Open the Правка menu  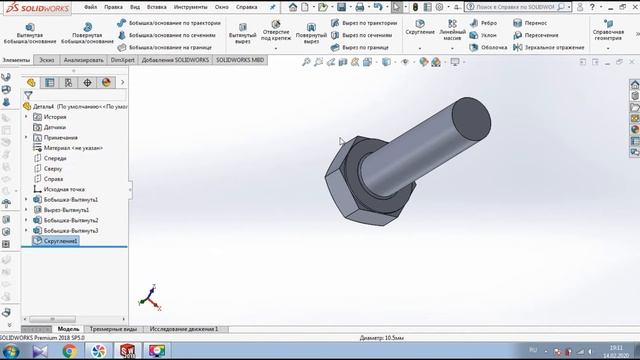[x=113, y=7]
